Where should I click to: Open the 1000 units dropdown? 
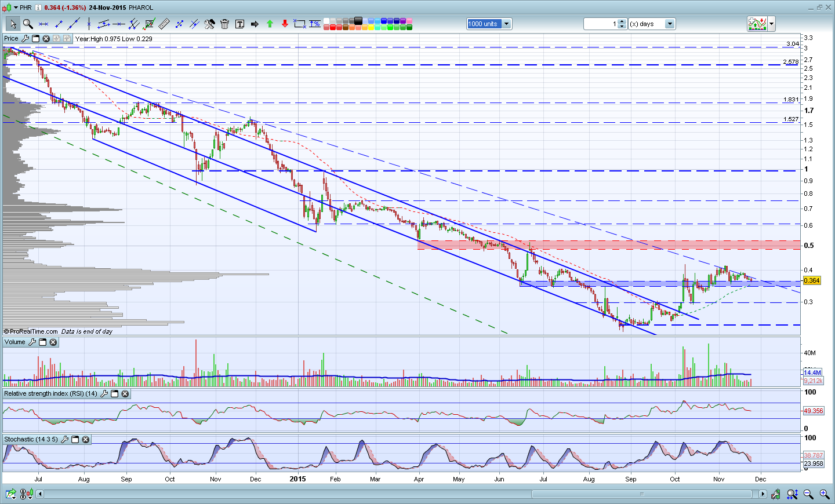click(x=506, y=24)
